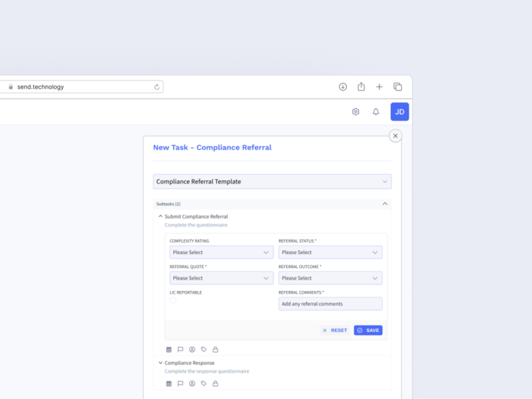Click the Save button
532x399 pixels.
[x=368, y=330]
